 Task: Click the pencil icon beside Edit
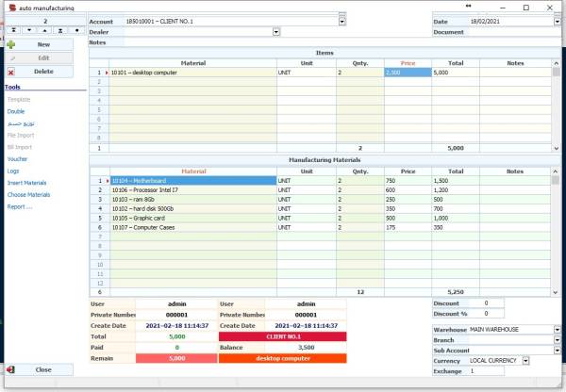coord(12,58)
